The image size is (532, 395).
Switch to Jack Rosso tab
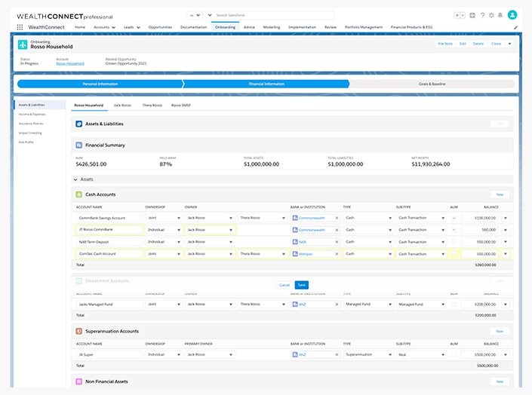tap(122, 106)
